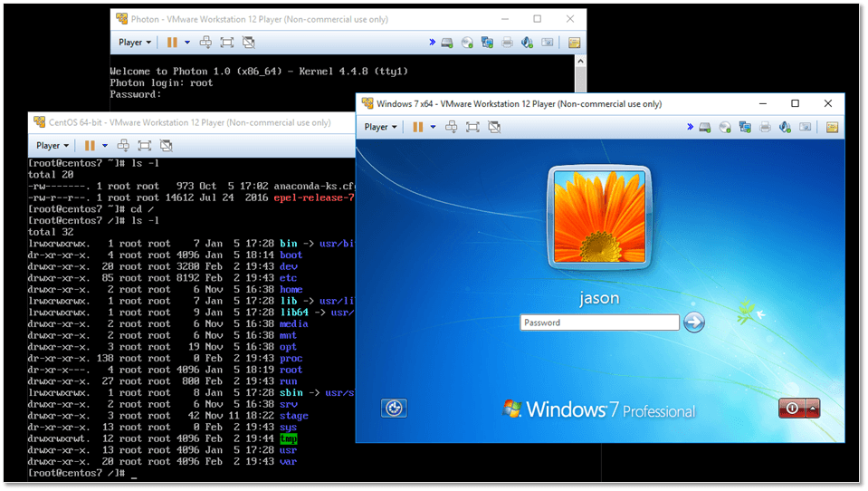The image size is (868, 491).
Task: Open power options arrow in Windows 7 x64 window
Action: (x=433, y=127)
